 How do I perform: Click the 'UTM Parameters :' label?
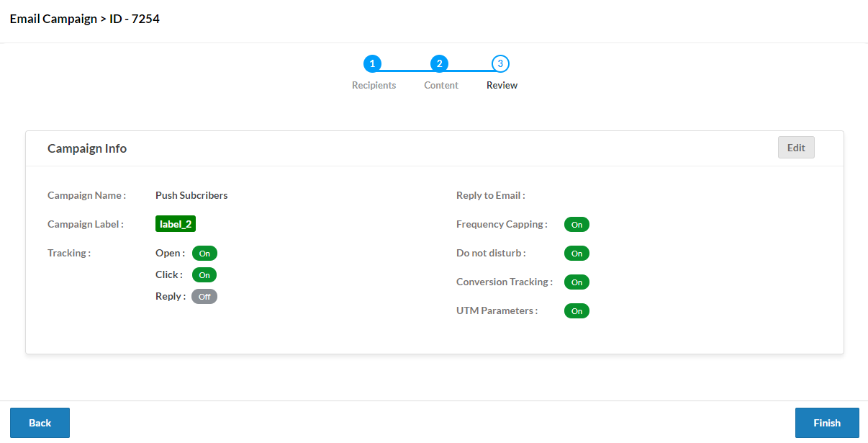click(497, 310)
